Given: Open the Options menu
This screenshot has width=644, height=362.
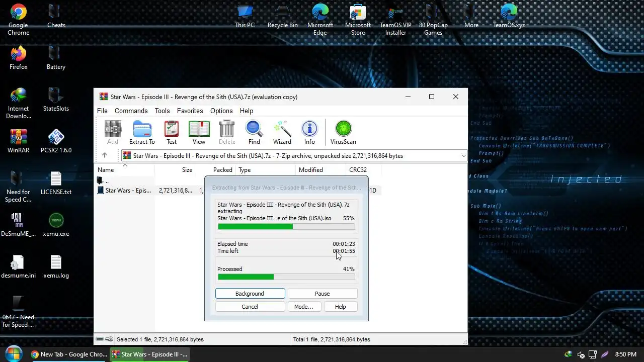Looking at the screenshot, I should point(221,111).
